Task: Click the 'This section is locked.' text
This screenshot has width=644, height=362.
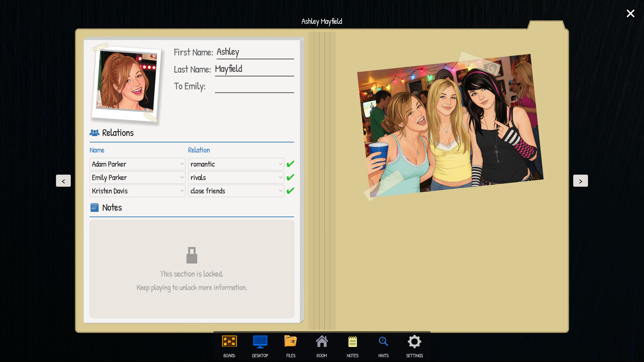Action: click(192, 274)
